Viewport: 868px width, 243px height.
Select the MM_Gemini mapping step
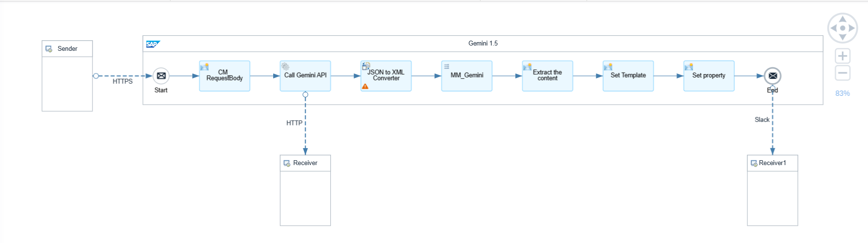(467, 76)
